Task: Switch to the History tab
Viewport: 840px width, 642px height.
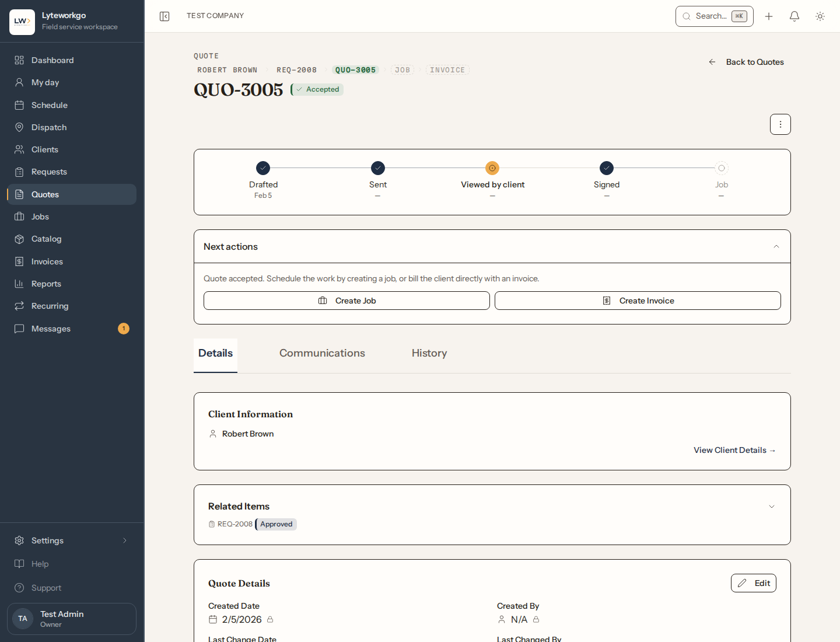Action: [429, 353]
